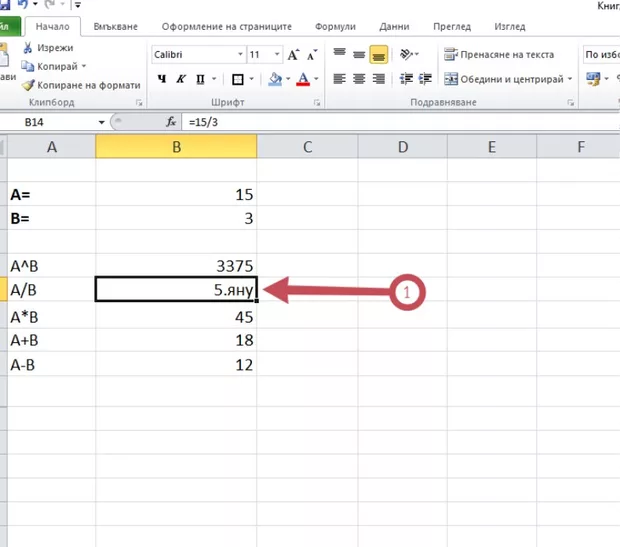Image resolution: width=620 pixels, height=547 pixels.
Task: Select the cell labeled A-B
Action: point(51,364)
